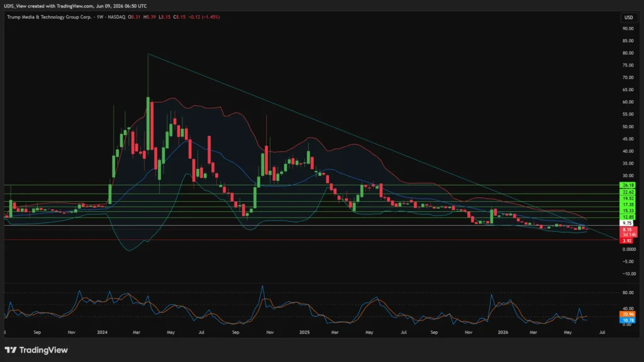Select the 1W interval label
Screen dimensions: 644x362
(x=100, y=17)
